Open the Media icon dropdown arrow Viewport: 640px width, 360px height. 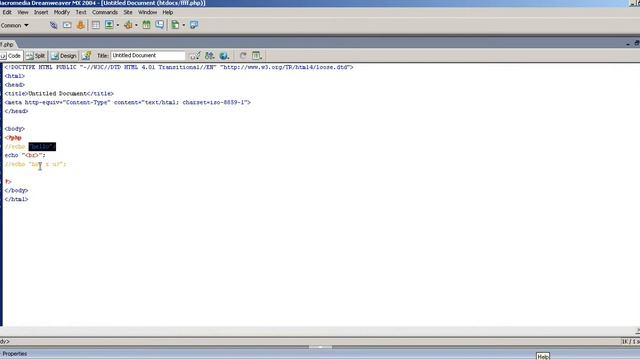[136, 25]
